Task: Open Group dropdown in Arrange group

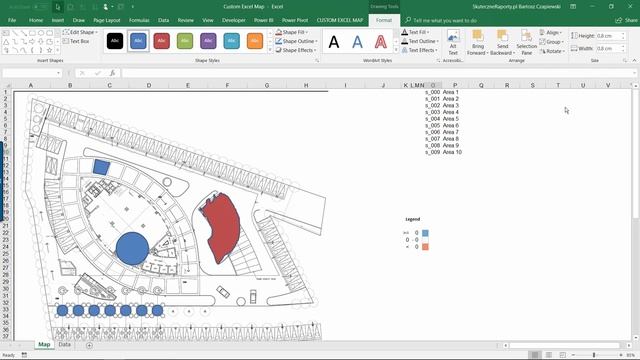Action: [x=551, y=42]
